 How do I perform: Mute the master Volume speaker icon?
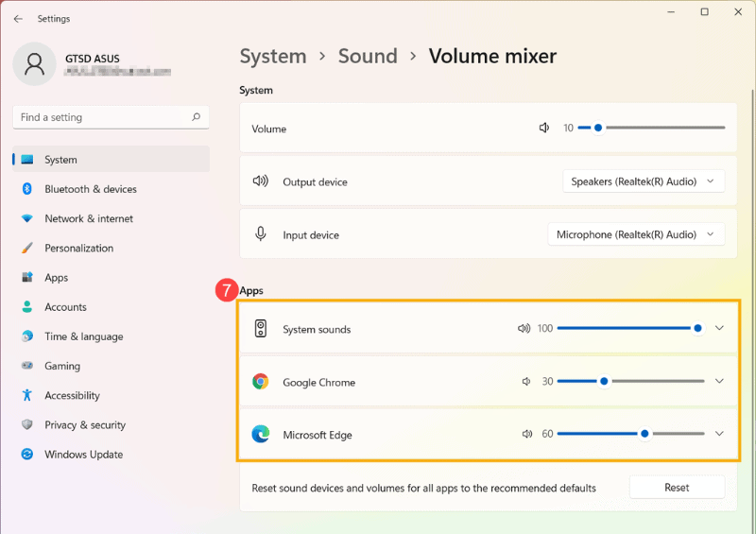click(x=544, y=128)
